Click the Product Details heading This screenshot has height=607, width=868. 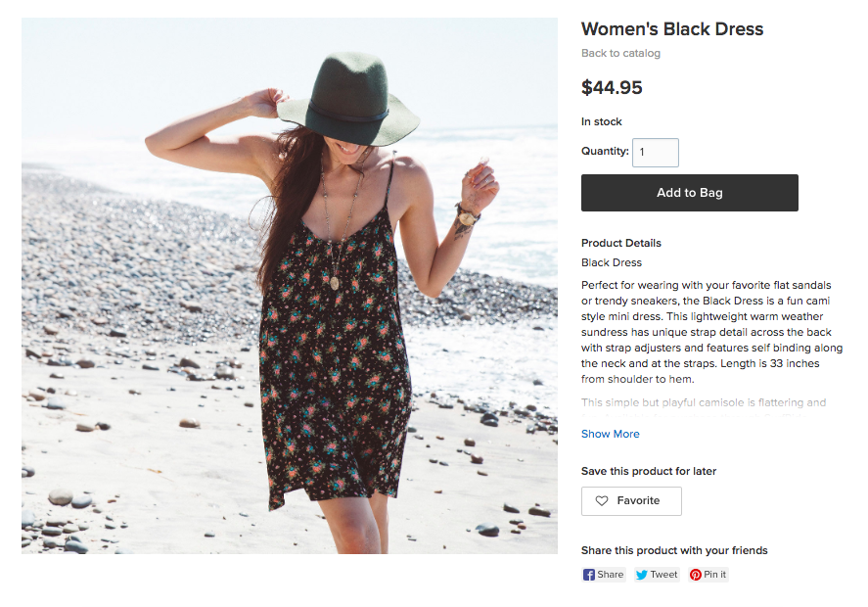coord(620,243)
